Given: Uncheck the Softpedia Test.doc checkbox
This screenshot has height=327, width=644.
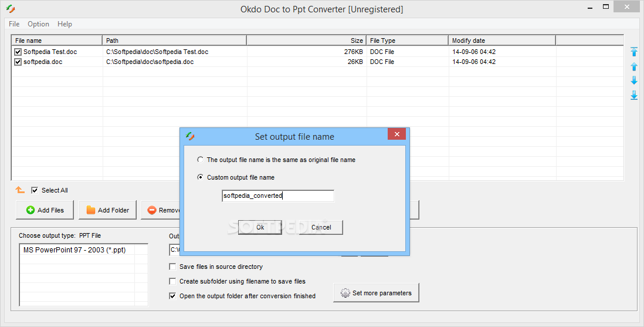Looking at the screenshot, I should [18, 52].
